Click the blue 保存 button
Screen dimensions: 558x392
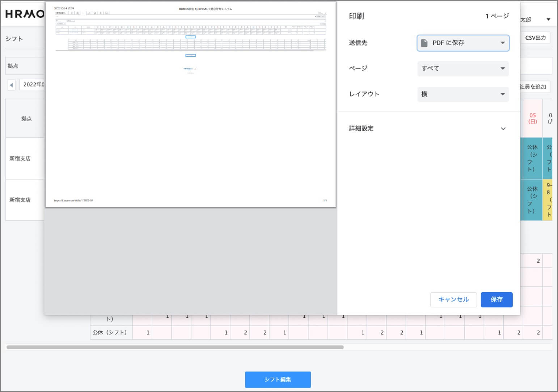point(496,300)
